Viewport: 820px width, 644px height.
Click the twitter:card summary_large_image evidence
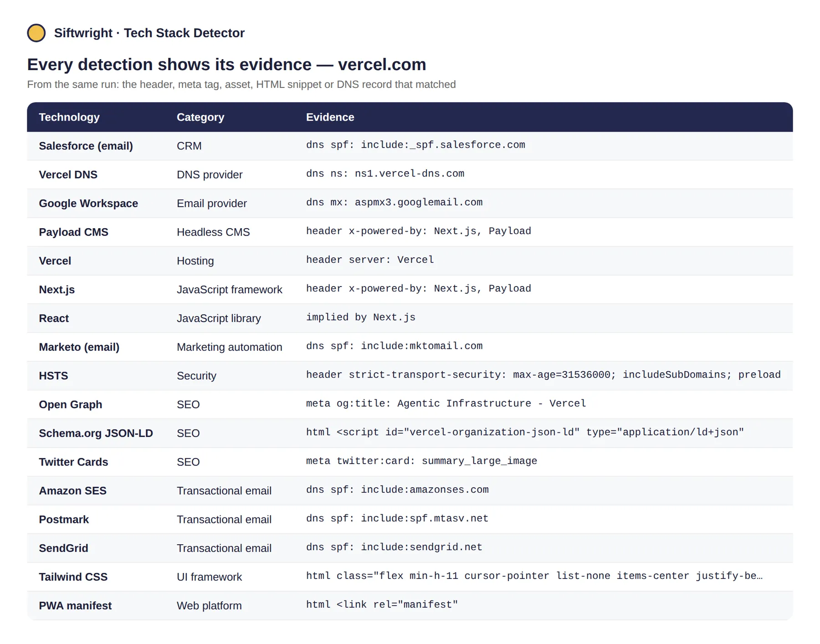click(x=421, y=460)
